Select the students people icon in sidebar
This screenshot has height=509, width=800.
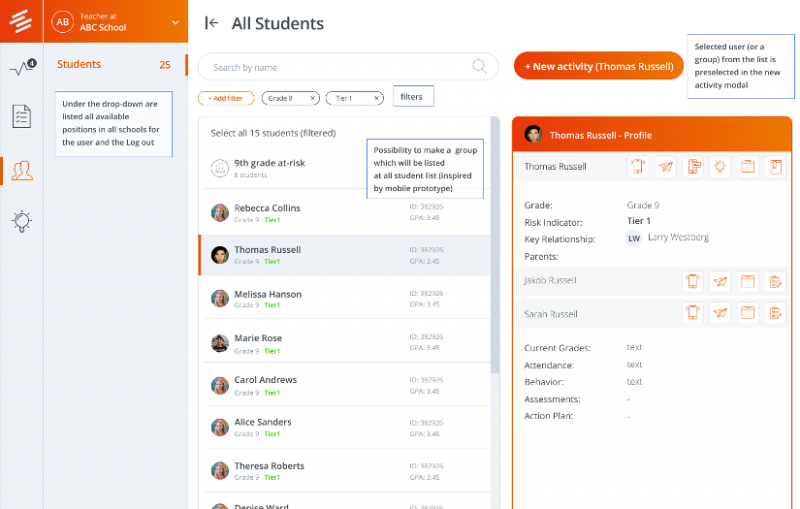tap(22, 170)
